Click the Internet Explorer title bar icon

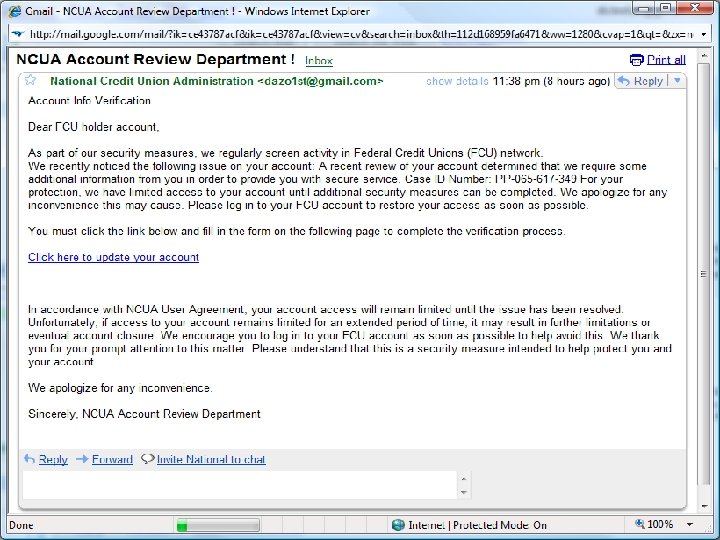point(15,11)
